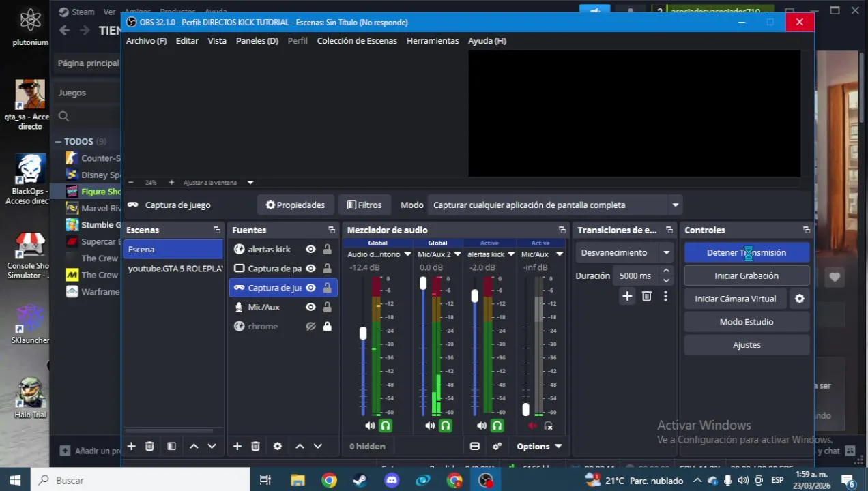The image size is (868, 491).
Task: Open preview scaling 'Ajustar a la ventana' dropdown
Action: tap(250, 183)
